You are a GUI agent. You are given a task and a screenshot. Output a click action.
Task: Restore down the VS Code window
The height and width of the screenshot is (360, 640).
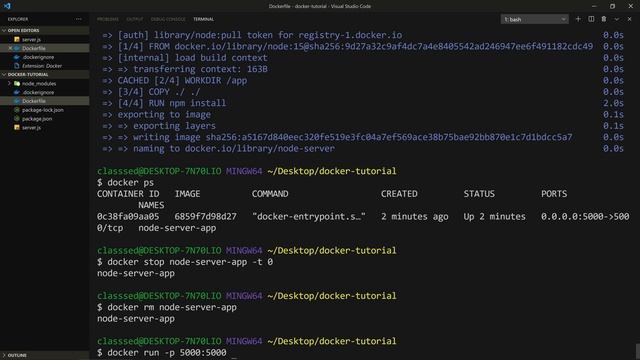click(612, 6)
